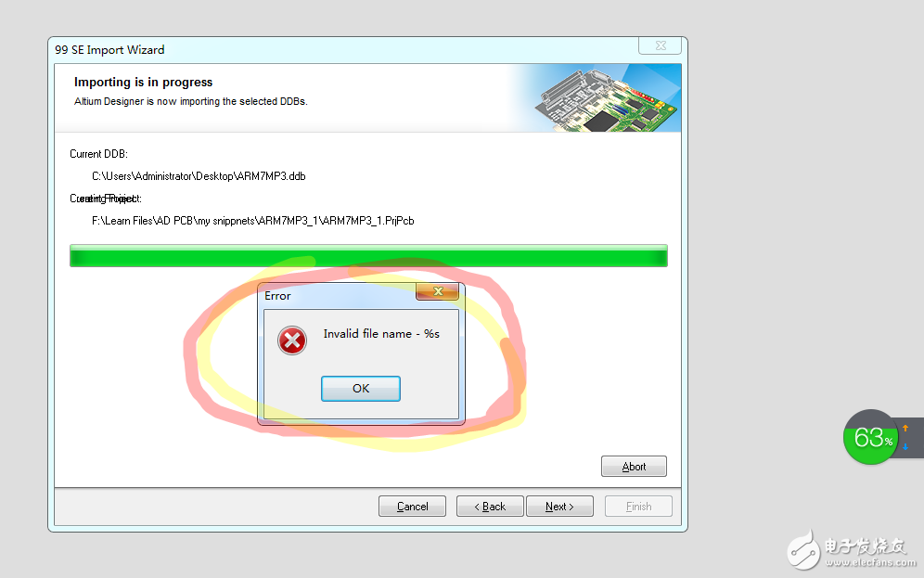
Task: Click the ARM7MP3_1.PrjPcb project path
Action: coord(253,221)
